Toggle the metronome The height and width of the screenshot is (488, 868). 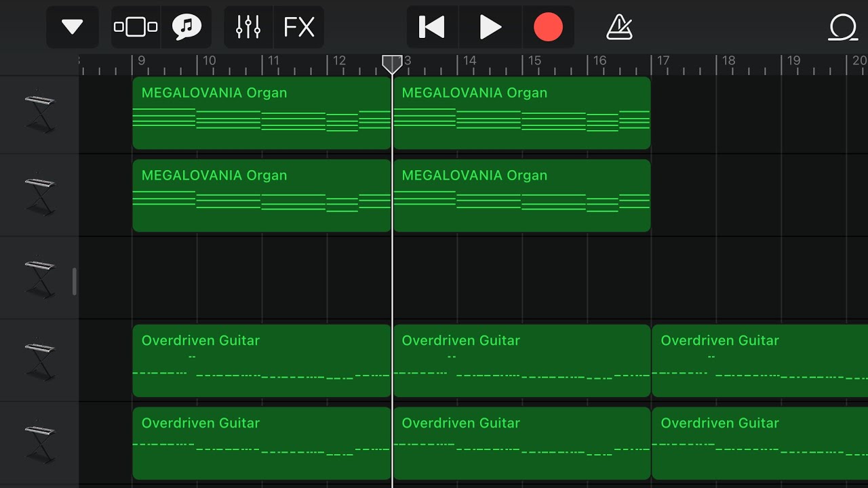619,27
